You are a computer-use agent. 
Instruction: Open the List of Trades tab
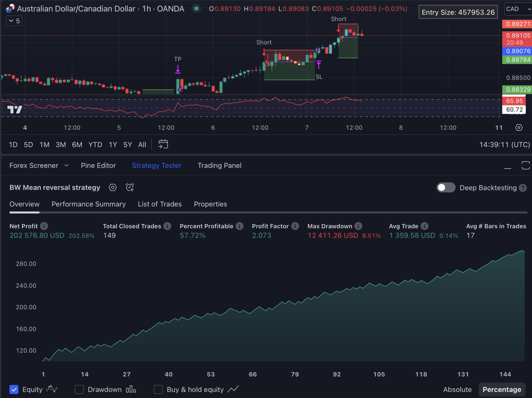pos(160,204)
